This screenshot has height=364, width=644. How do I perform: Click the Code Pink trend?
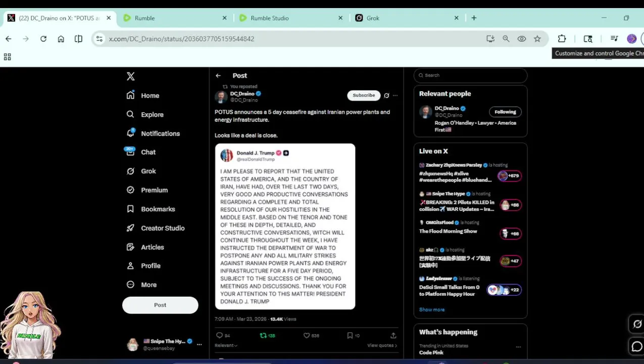click(x=431, y=352)
